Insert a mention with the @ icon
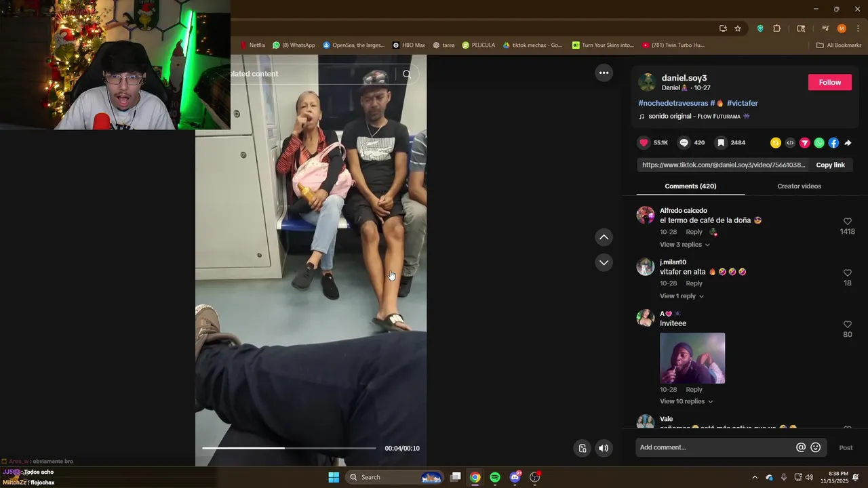Image resolution: width=868 pixels, height=488 pixels. pos(801,447)
